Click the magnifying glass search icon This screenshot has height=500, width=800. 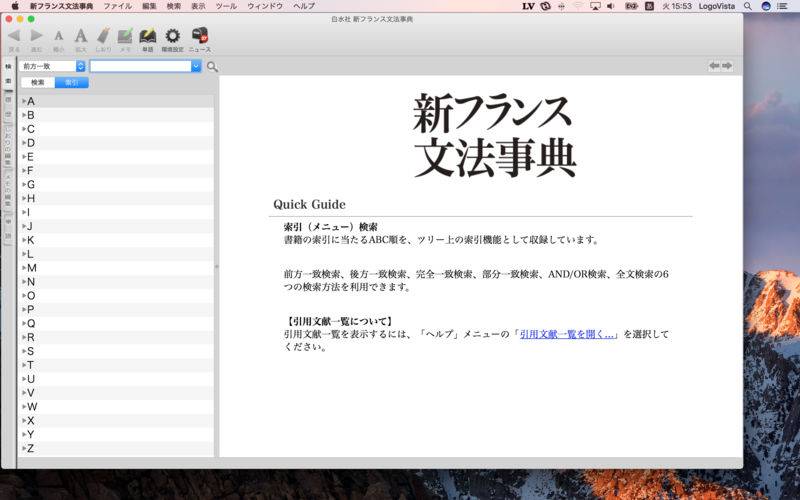coord(212,67)
